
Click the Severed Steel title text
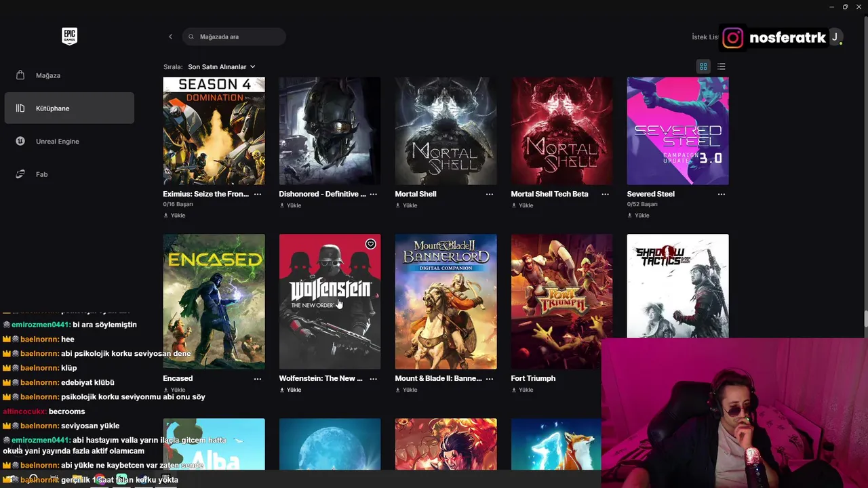[x=650, y=194]
